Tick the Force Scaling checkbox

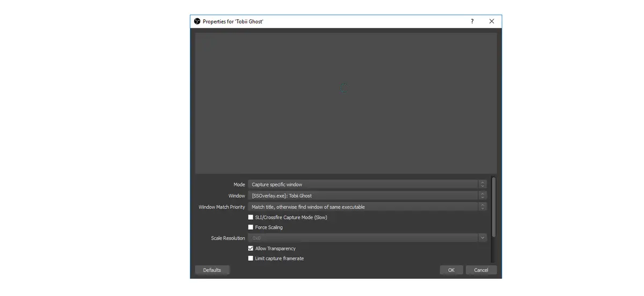[x=251, y=227]
